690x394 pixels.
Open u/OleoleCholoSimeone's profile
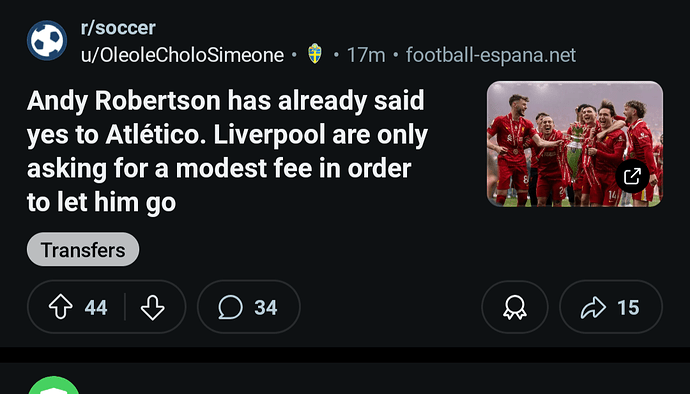point(182,55)
